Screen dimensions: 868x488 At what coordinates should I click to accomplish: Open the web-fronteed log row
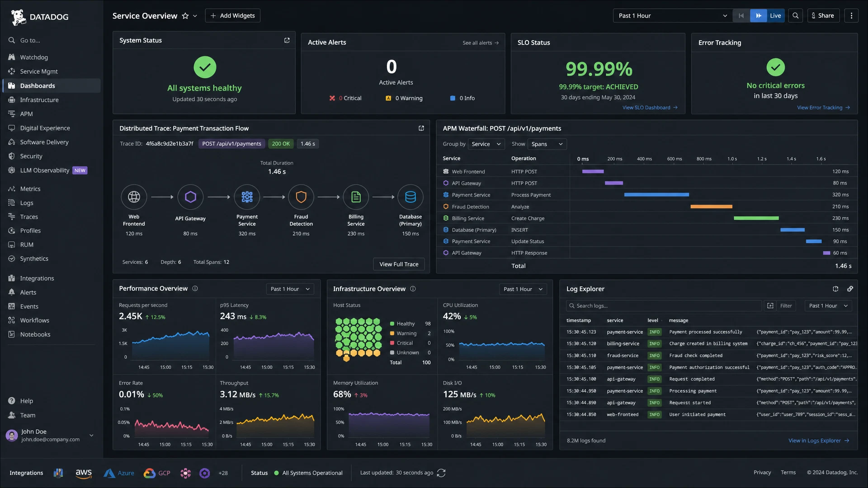(708, 414)
